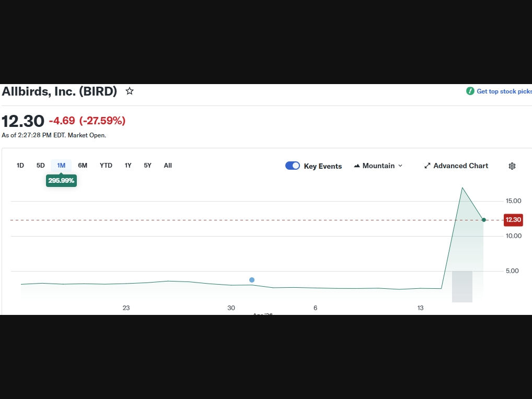Screen dimensions: 532x399
Task: Select the YTD range
Action: click(x=106, y=166)
